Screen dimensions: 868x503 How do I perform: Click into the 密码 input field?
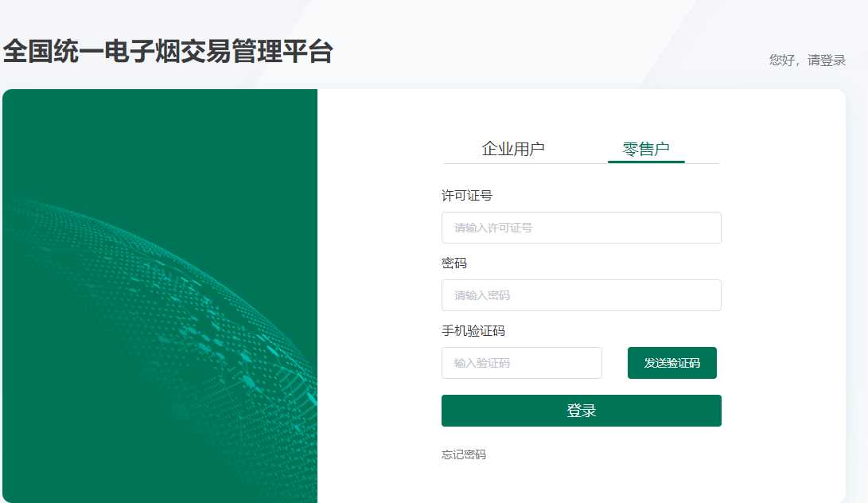click(x=582, y=295)
